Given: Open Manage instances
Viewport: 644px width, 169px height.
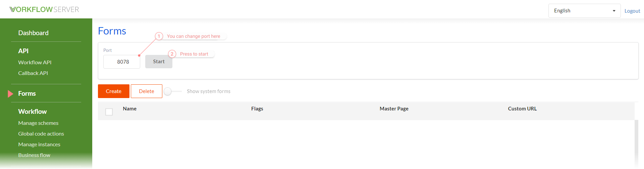Looking at the screenshot, I should [x=39, y=144].
